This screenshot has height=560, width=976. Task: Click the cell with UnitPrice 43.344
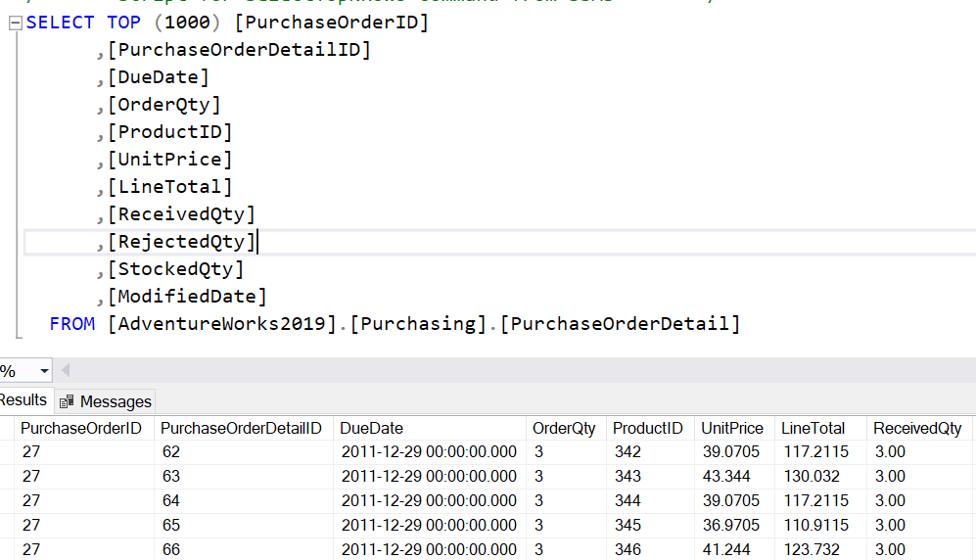point(726,477)
